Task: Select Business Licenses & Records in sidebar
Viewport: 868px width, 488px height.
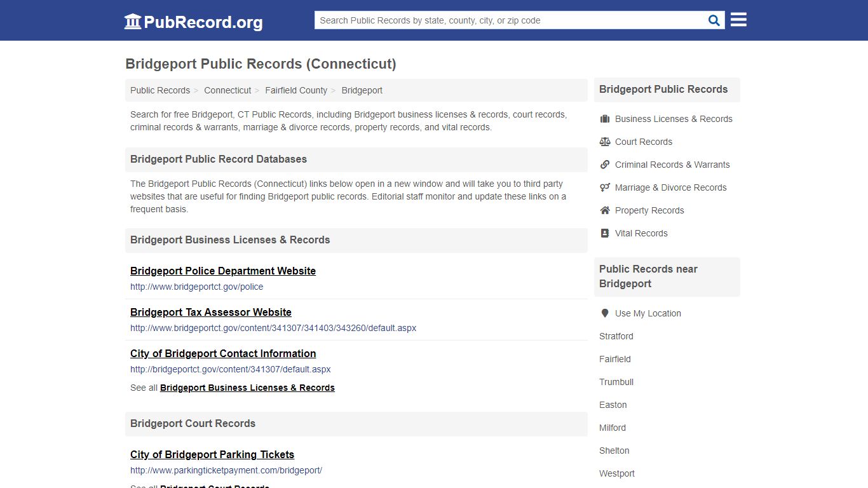Action: pos(674,119)
